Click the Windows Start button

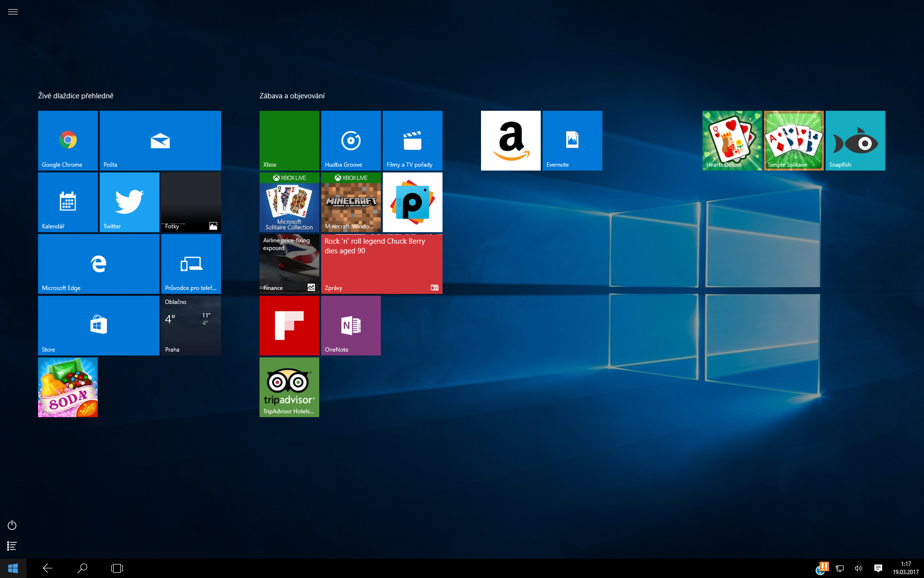13,568
